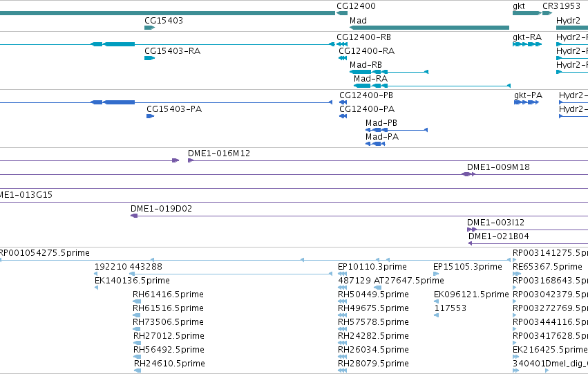
Task: Click EST RH27012.5prime
Action: pyautogui.click(x=169, y=337)
